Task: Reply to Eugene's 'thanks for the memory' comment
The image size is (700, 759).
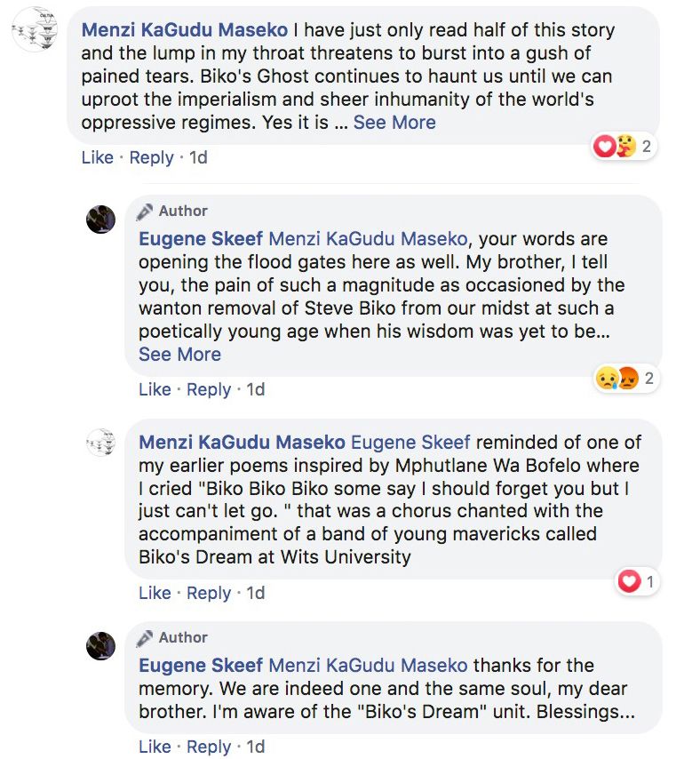Action: (x=209, y=746)
